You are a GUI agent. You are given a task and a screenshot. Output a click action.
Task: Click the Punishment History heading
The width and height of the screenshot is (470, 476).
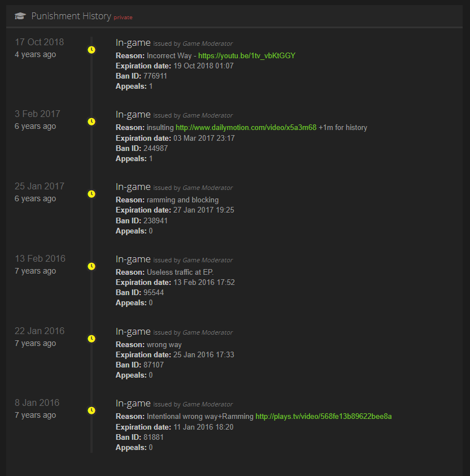[71, 16]
